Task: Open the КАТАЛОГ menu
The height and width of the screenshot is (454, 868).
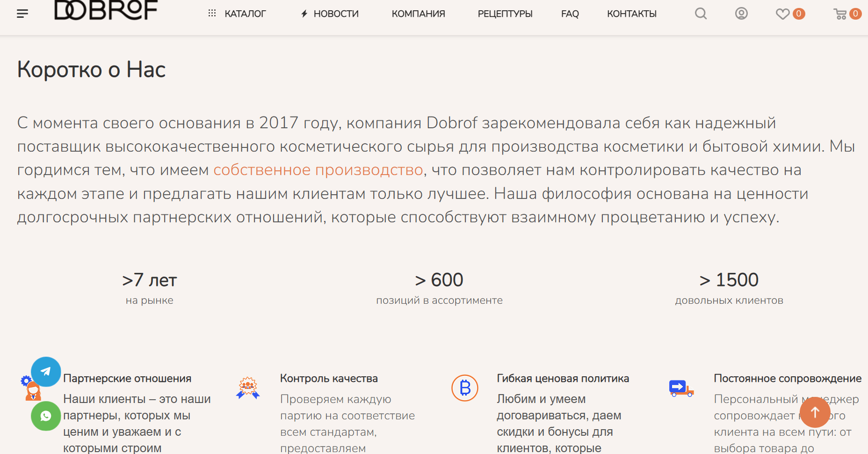Action: (245, 14)
